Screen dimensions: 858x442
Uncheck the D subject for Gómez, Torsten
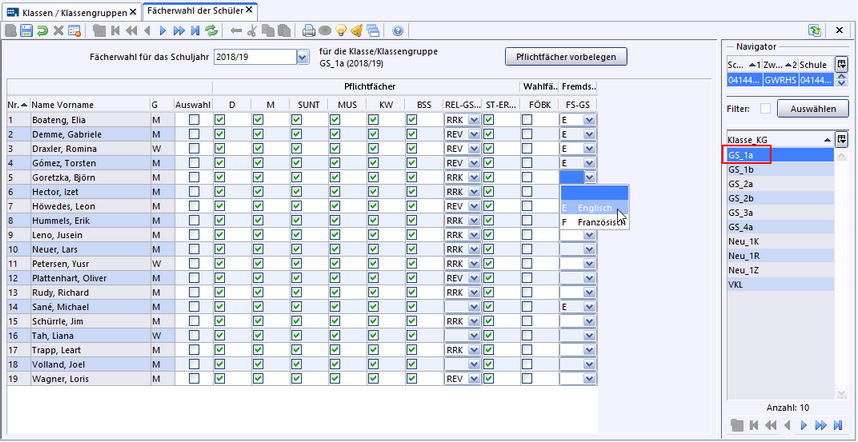click(x=220, y=163)
